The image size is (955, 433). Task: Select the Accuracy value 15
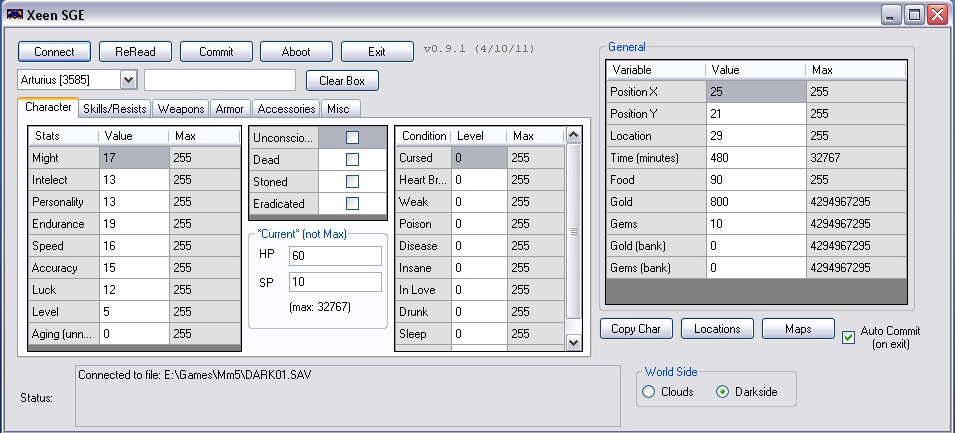tap(134, 267)
